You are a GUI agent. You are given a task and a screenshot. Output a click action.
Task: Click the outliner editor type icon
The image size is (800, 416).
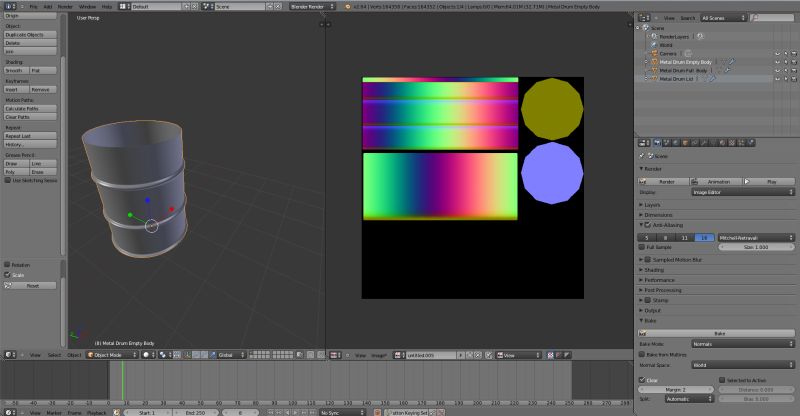643,18
